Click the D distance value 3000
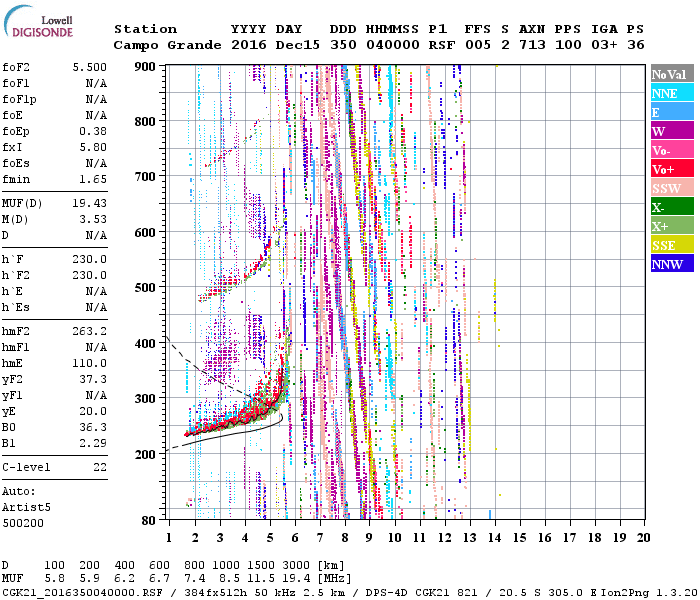The image size is (700, 600). click(296, 566)
